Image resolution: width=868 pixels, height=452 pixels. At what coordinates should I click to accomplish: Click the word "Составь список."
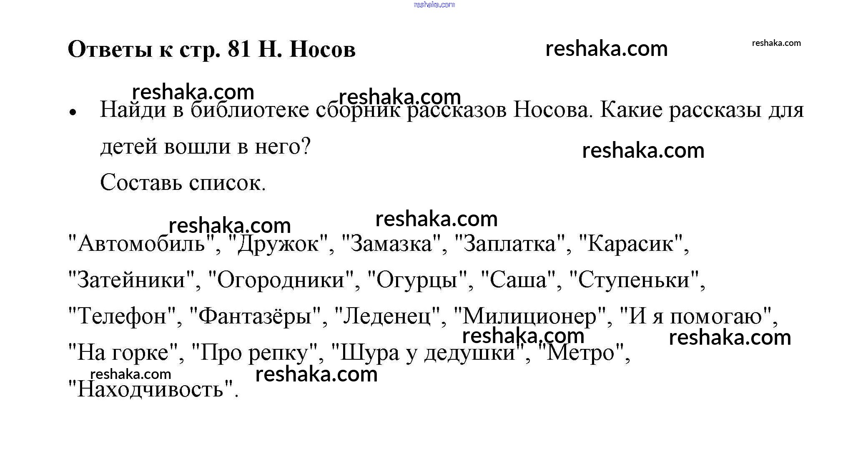pyautogui.click(x=183, y=182)
